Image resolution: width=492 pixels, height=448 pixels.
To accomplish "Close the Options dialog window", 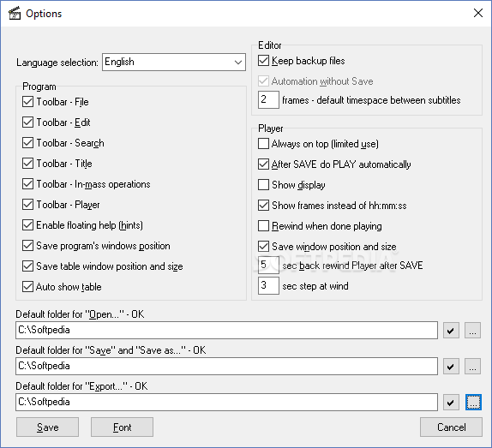I will click(x=478, y=13).
